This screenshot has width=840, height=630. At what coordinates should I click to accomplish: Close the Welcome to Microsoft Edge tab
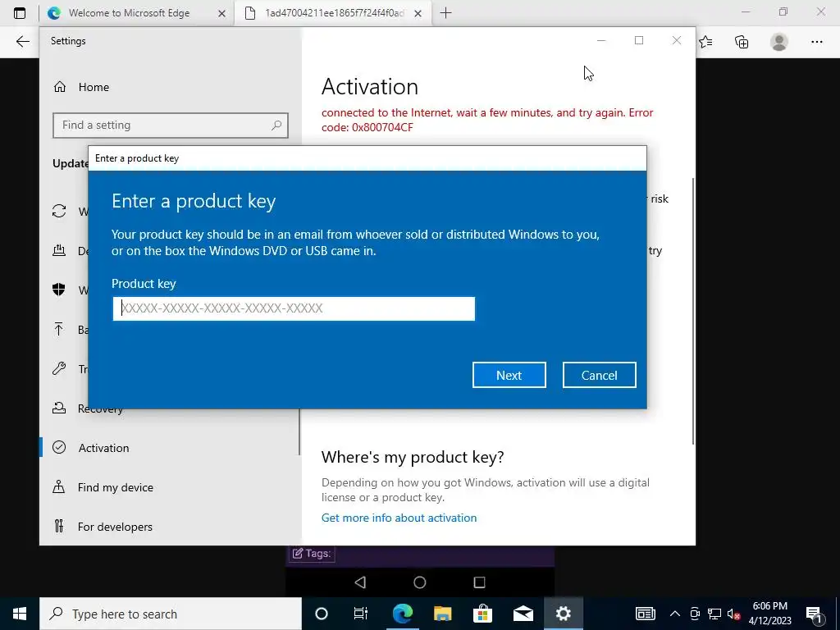[221, 13]
